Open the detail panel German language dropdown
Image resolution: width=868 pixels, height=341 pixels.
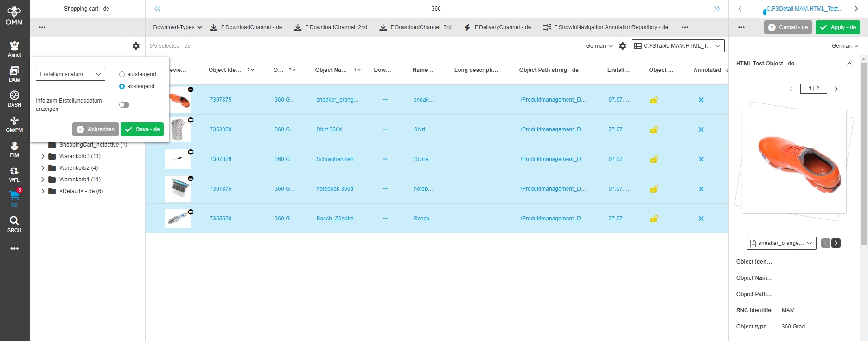point(845,46)
